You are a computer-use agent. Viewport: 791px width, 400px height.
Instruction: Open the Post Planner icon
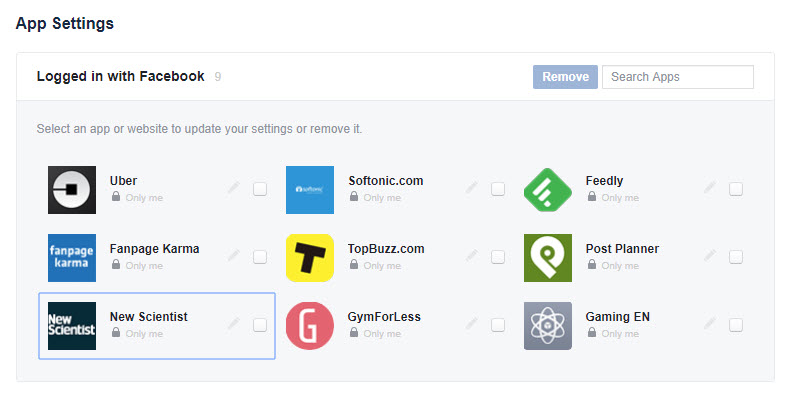coord(548,258)
